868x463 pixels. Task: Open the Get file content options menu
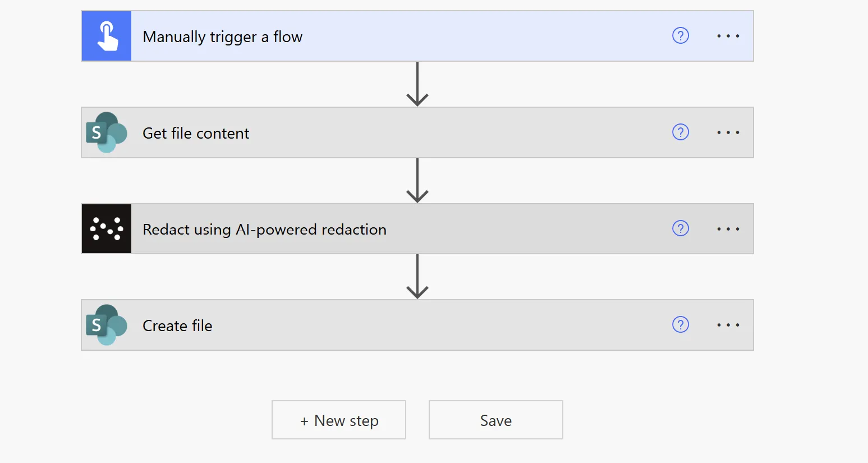[x=727, y=132]
